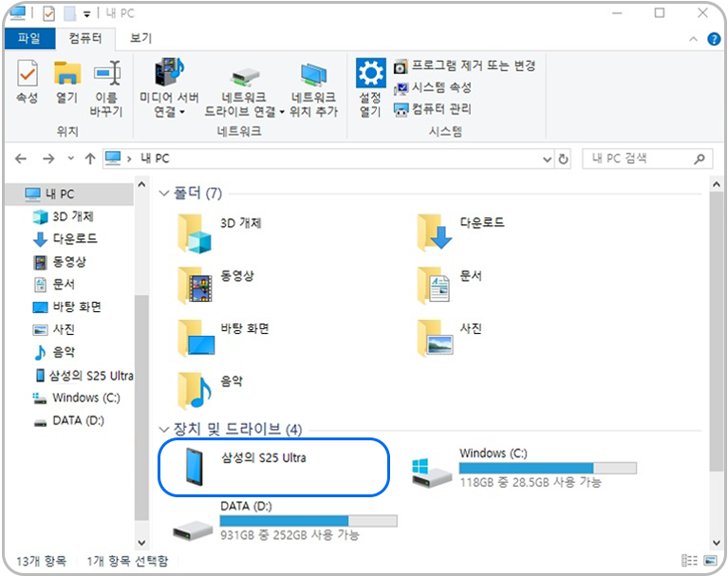
Task: Select the 바탕 화면 folder icon in main pane
Action: coord(196,338)
